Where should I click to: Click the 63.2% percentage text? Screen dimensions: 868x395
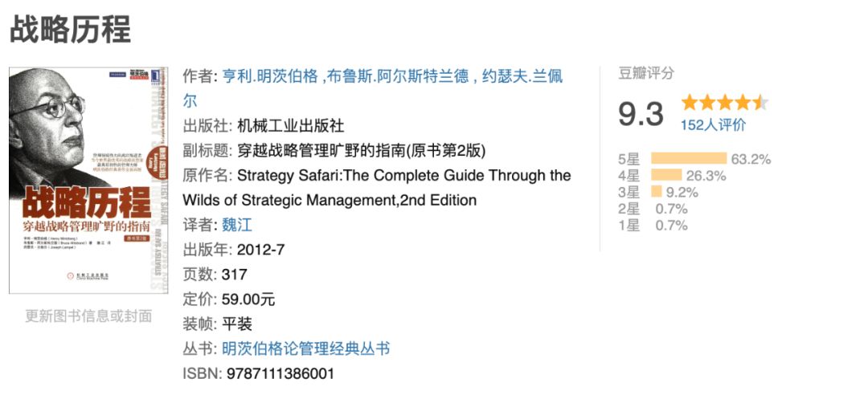pyautogui.click(x=751, y=159)
